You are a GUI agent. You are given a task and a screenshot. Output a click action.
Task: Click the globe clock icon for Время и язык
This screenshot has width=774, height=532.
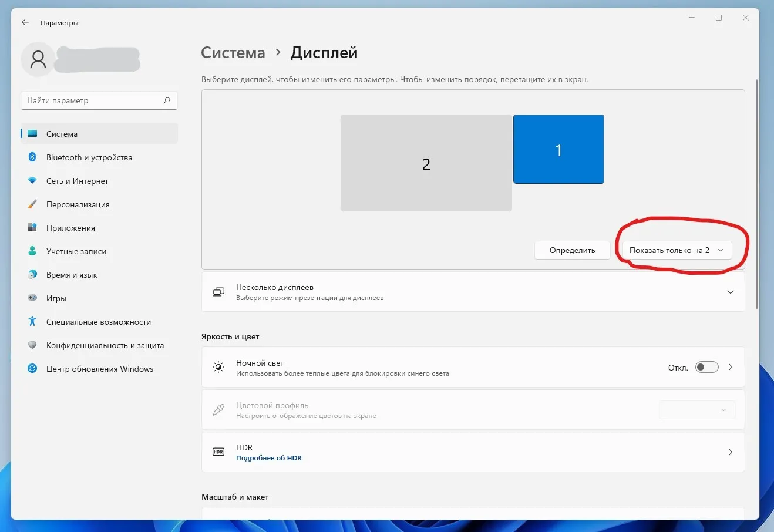click(x=32, y=275)
